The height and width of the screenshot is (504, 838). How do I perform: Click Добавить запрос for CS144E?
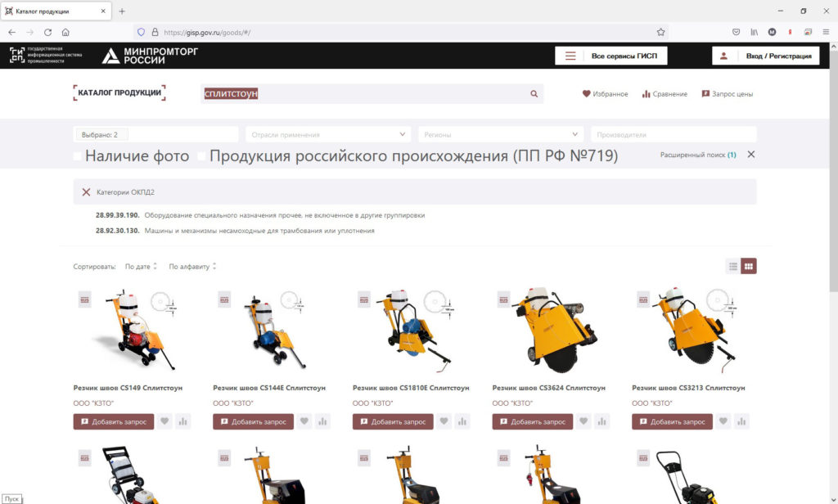(x=253, y=421)
